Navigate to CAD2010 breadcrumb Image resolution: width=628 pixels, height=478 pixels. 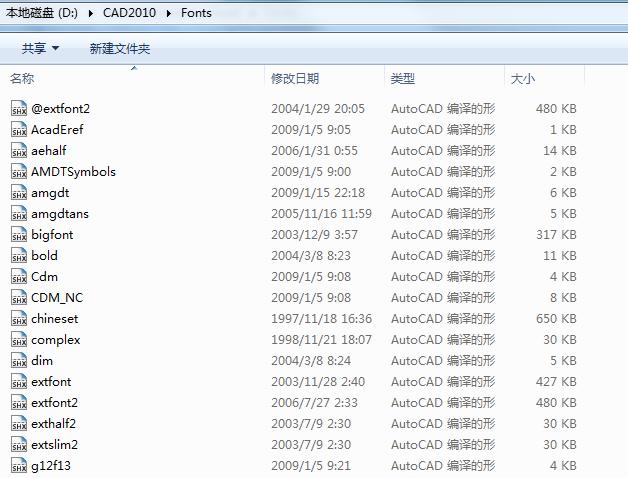tap(129, 13)
